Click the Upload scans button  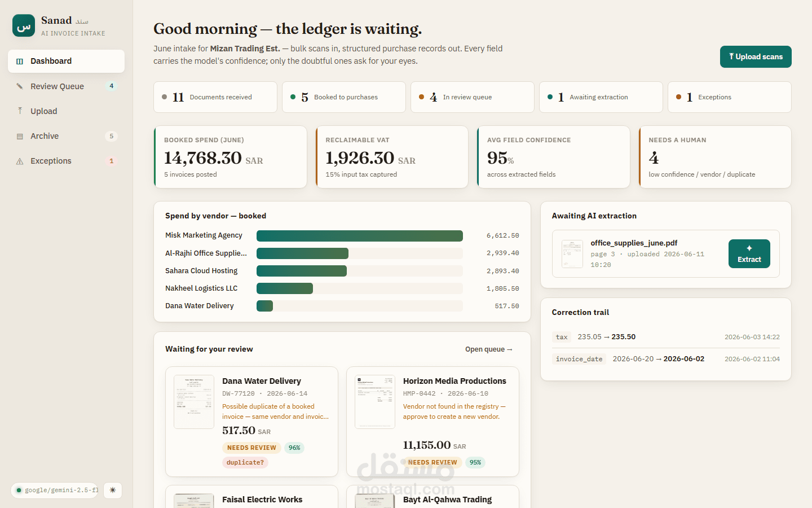pos(756,56)
